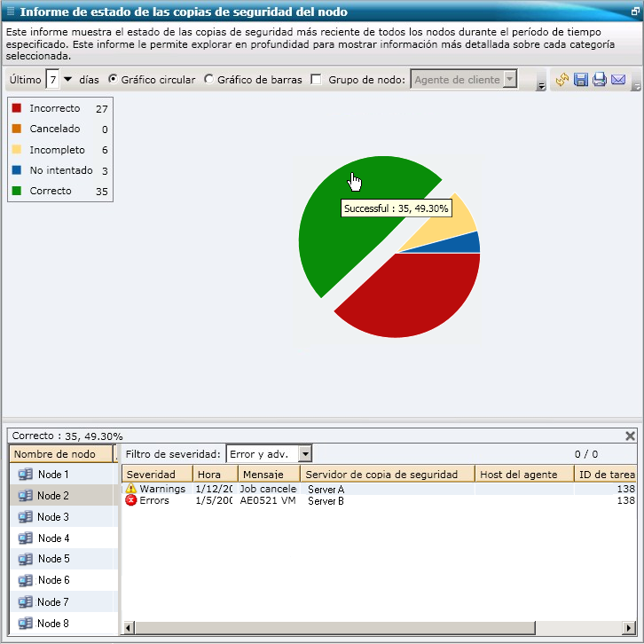
Task: Click the restore window icon in title bar
Action: (634, 12)
